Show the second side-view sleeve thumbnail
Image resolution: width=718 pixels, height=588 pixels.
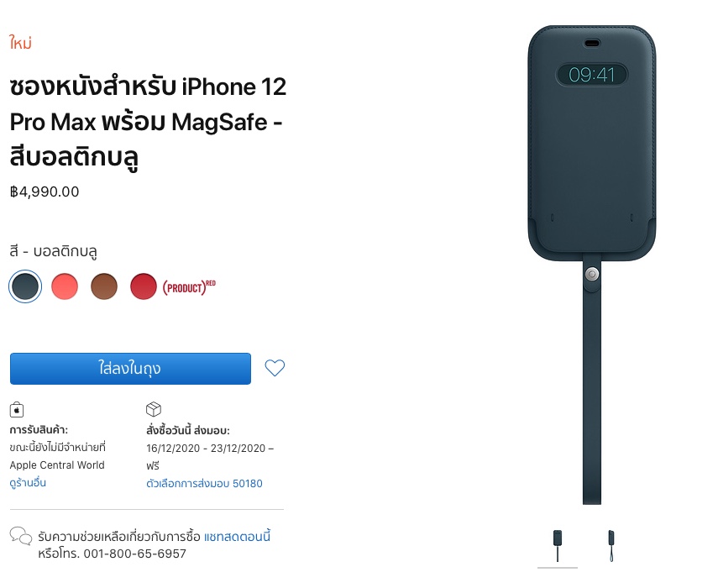coord(611,546)
